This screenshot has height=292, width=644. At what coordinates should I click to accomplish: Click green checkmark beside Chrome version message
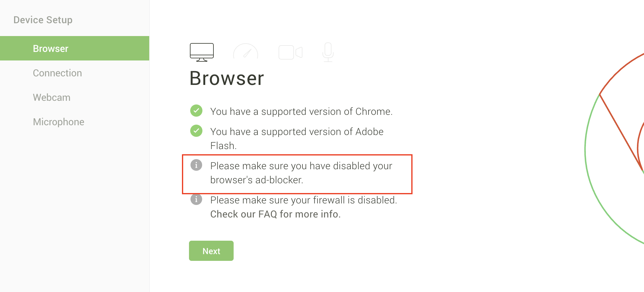pyautogui.click(x=196, y=111)
